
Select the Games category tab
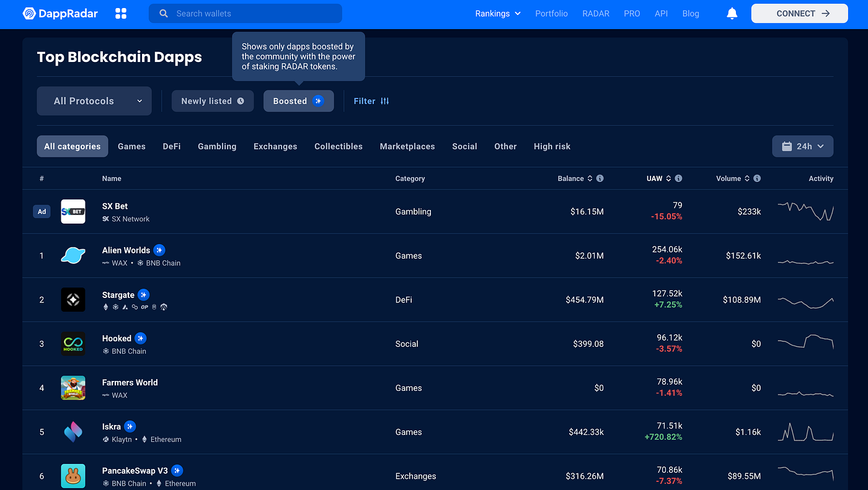131,146
